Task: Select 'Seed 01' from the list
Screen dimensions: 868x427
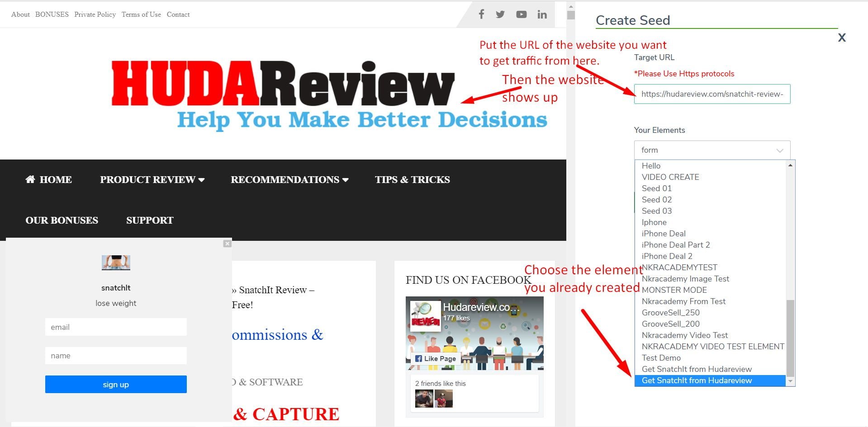Action: click(710, 188)
